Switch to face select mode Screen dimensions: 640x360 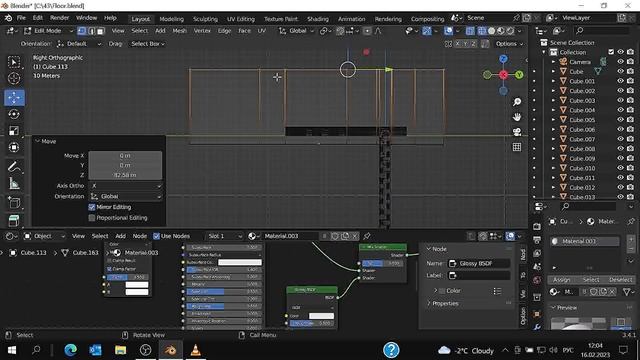101,31
